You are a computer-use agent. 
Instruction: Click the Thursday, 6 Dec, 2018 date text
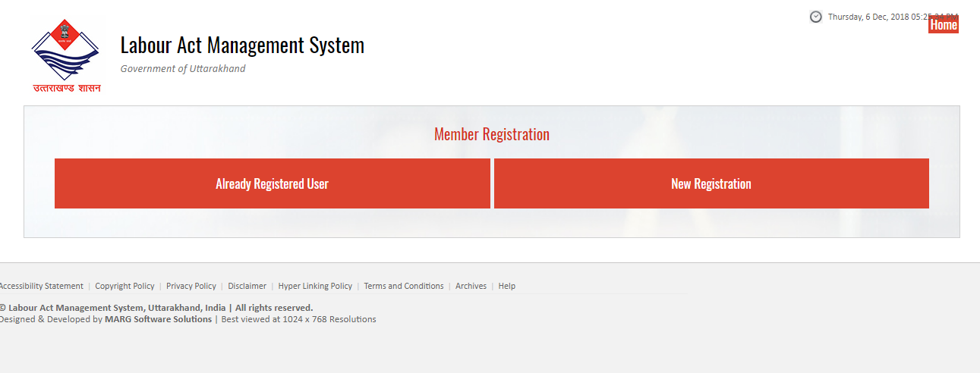(892, 17)
